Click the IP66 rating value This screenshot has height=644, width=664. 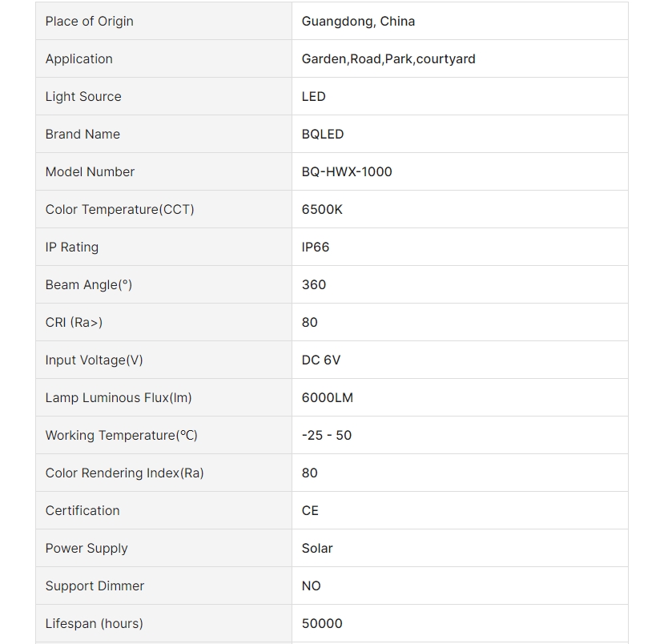coord(315,248)
